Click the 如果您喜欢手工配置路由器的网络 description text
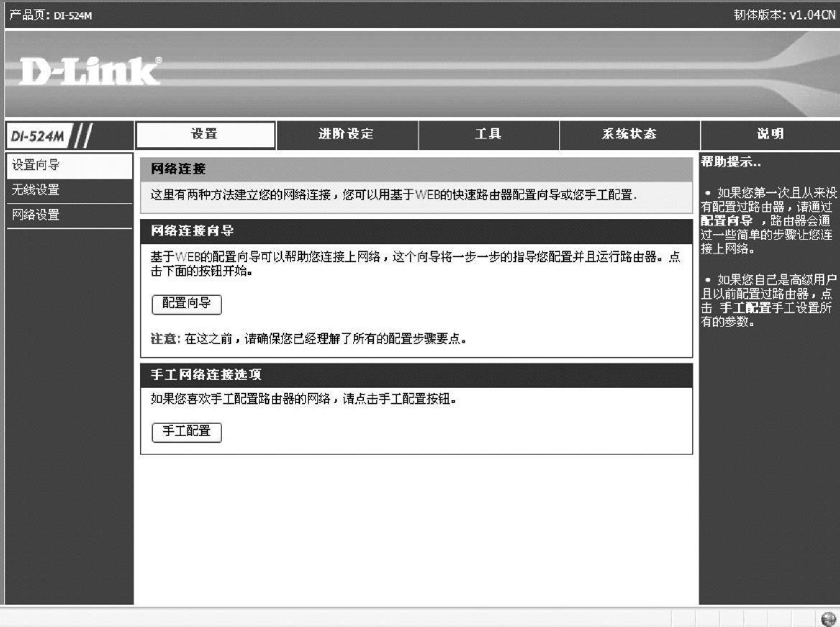 pyautogui.click(x=303, y=399)
